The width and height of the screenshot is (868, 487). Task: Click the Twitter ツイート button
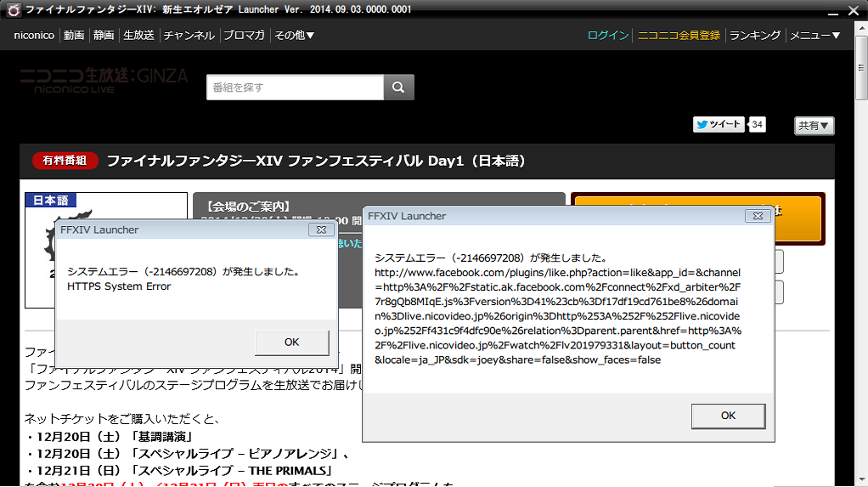[x=719, y=124]
